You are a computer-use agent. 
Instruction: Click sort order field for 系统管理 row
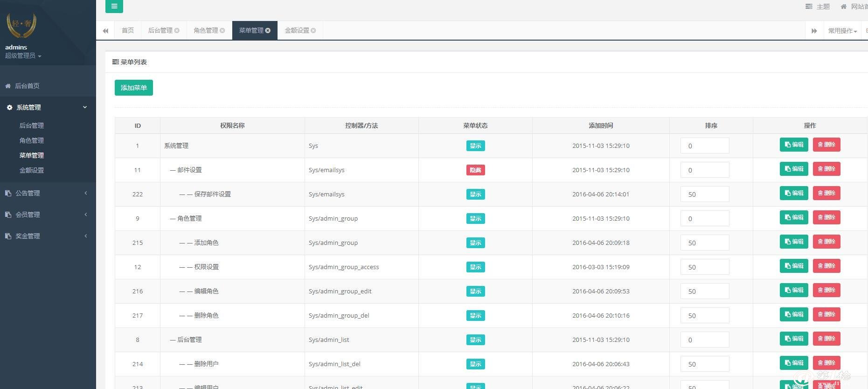705,146
